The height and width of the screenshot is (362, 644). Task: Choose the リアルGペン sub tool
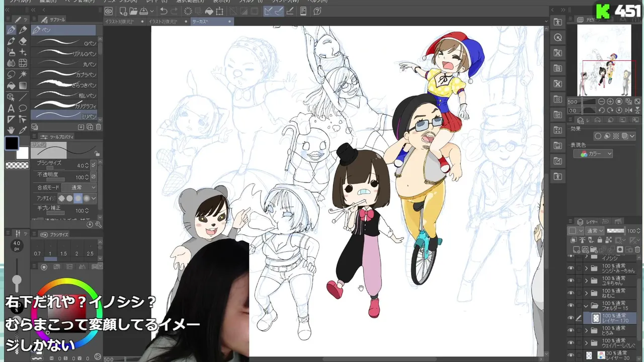64,53
